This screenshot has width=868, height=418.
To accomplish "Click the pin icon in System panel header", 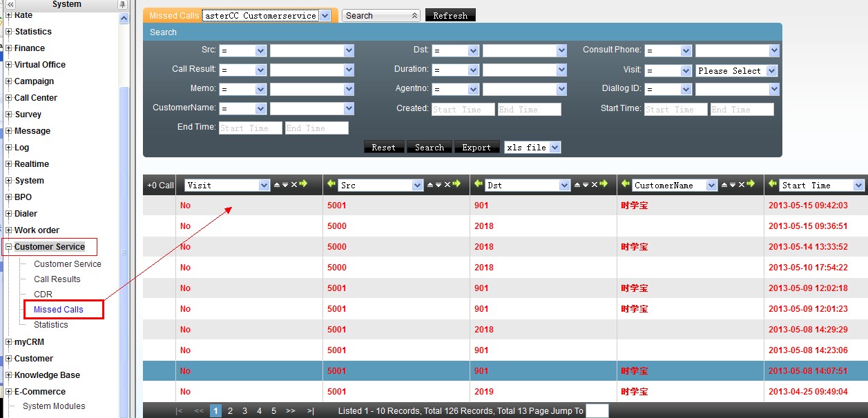I will tap(122, 4).
